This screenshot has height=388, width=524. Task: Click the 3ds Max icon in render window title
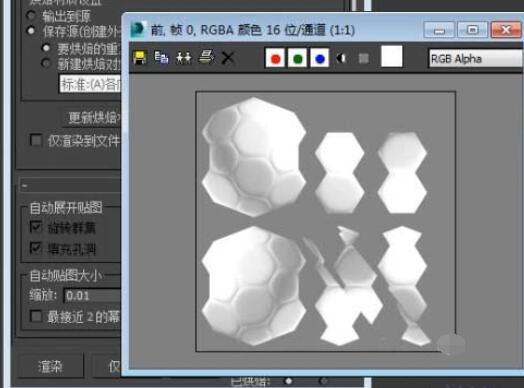point(138,30)
